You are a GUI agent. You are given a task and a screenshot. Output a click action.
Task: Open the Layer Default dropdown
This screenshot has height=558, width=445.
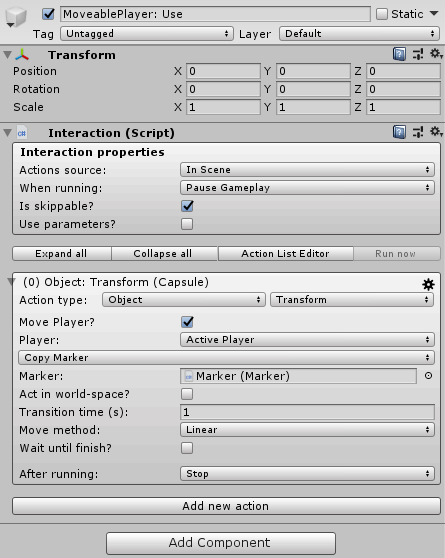click(359, 33)
